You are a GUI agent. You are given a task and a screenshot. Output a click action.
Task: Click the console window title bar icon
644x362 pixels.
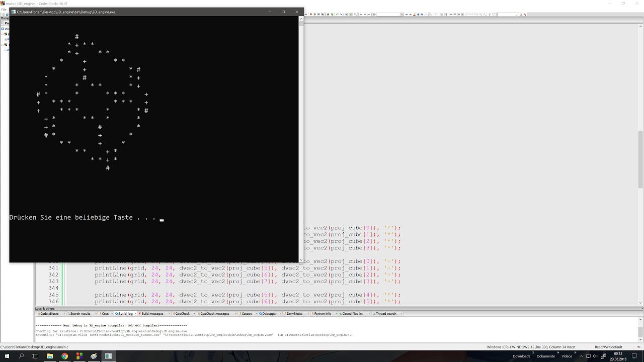[14, 12]
